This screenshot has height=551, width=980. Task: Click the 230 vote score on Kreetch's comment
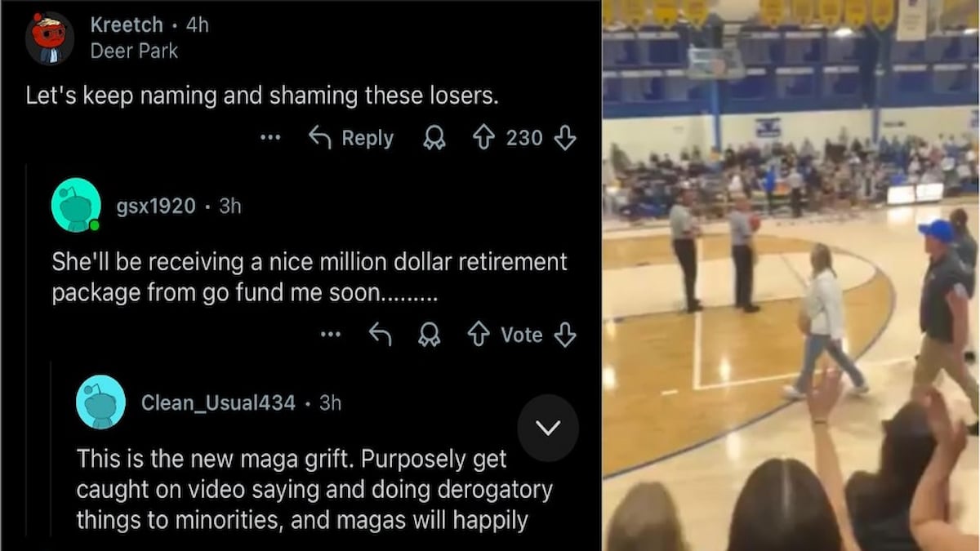(524, 138)
